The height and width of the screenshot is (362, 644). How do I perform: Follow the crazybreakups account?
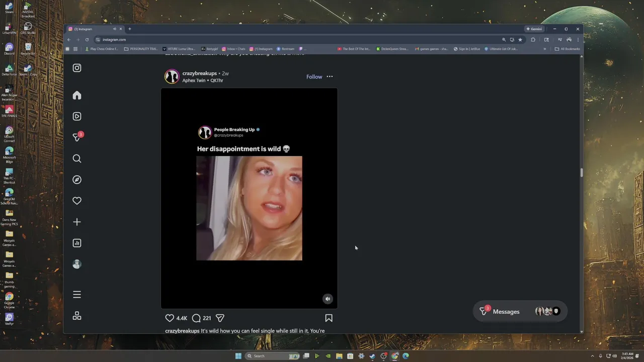[314, 76]
